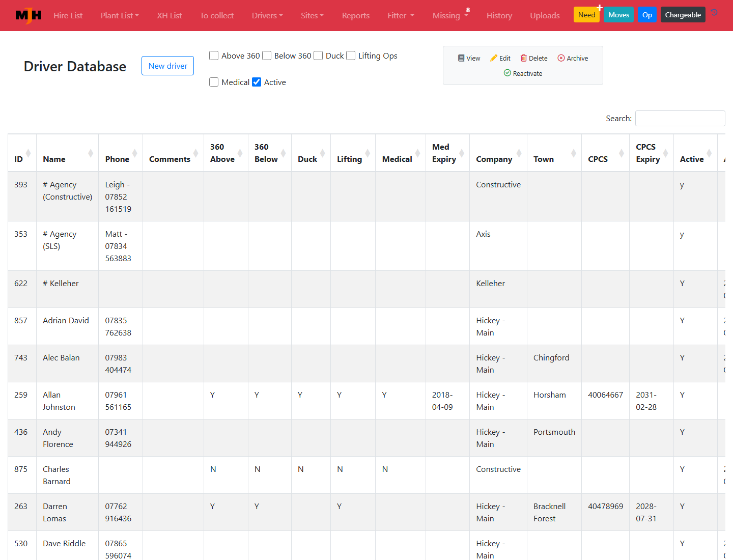The image size is (733, 560).
Task: Select the History nav link
Action: click(499, 15)
